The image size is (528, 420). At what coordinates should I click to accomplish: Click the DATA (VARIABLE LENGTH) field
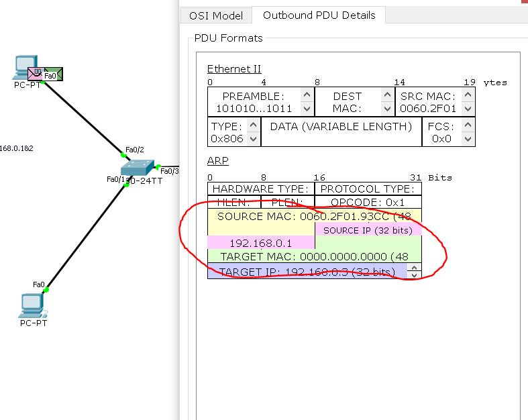coord(341,132)
